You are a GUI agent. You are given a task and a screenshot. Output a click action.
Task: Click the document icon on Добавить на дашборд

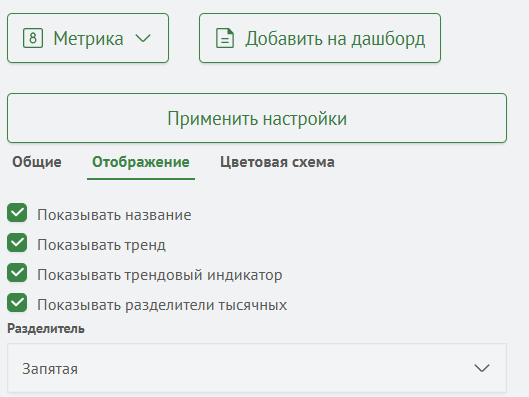click(225, 38)
